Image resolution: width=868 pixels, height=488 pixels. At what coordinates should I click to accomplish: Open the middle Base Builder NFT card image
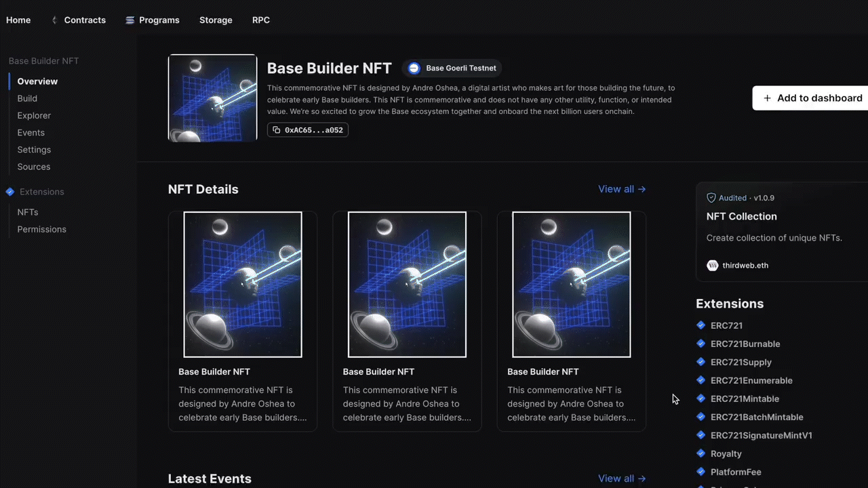tap(407, 285)
